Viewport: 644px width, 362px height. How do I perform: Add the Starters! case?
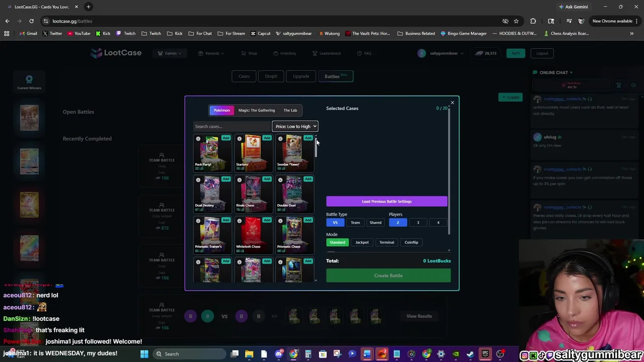[x=267, y=138]
